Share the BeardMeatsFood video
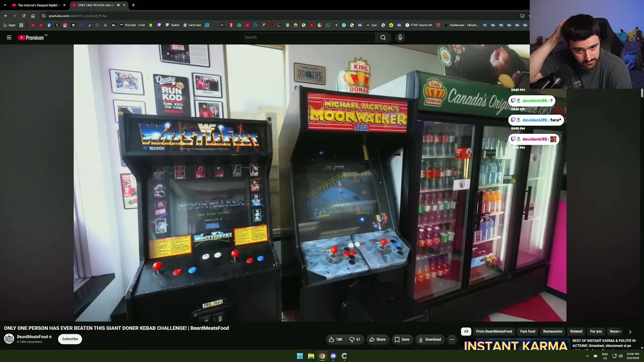Viewport: 644px width, 362px height. click(x=377, y=339)
